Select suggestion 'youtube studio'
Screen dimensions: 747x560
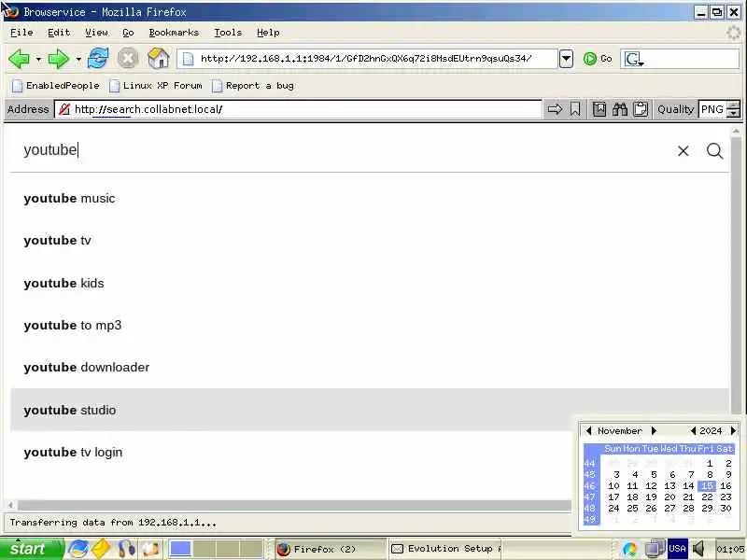click(369, 410)
